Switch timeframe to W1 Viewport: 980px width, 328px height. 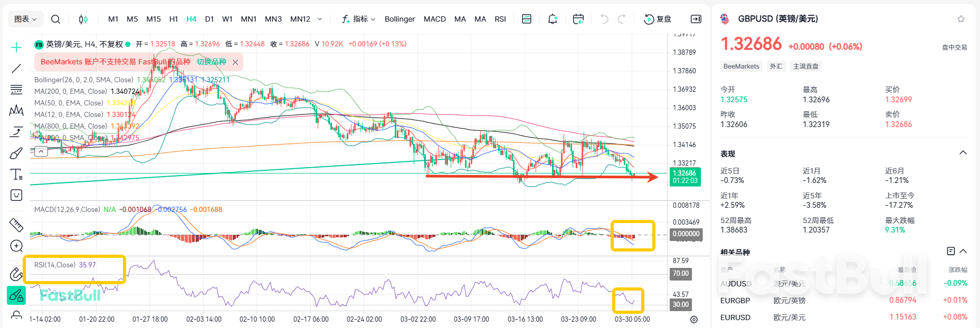[x=227, y=19]
